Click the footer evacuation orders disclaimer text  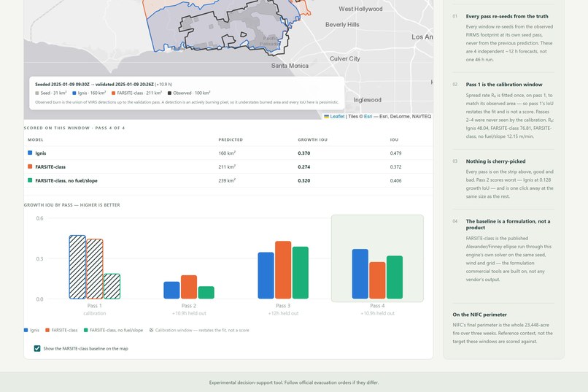[x=294, y=383]
